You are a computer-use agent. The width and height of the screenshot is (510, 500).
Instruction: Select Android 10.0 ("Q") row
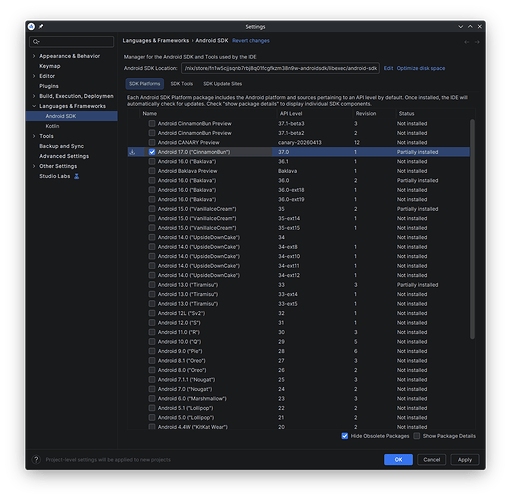[x=299, y=342]
